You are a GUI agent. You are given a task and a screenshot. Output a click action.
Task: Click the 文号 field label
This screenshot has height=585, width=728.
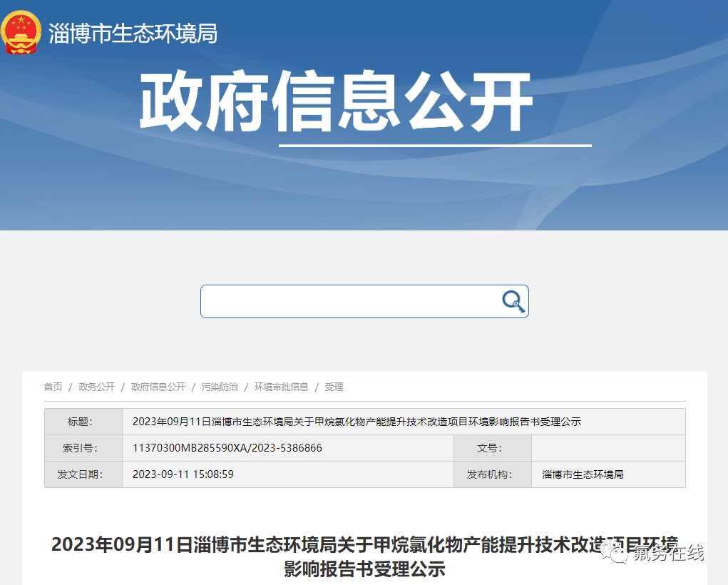(x=492, y=448)
